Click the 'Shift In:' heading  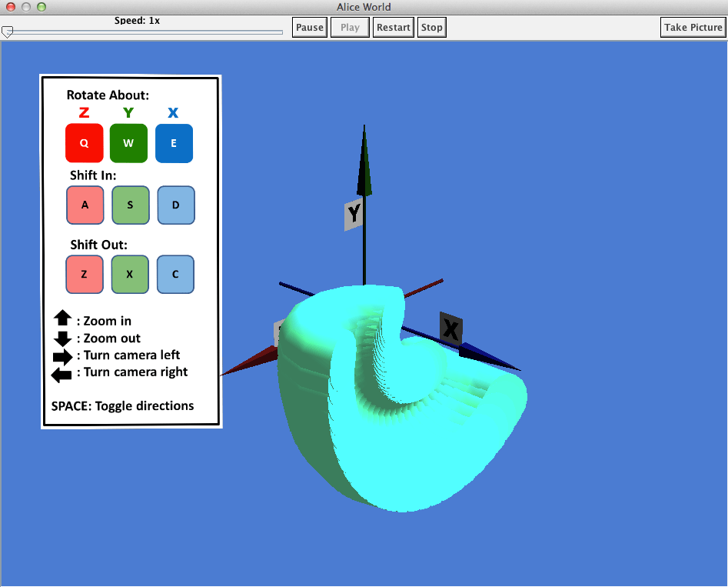click(93, 175)
